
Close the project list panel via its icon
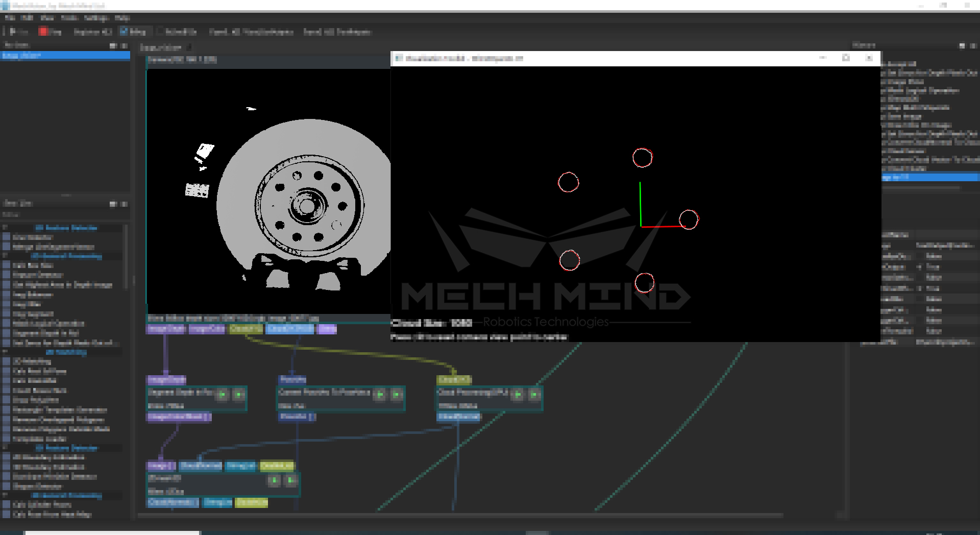[x=124, y=46]
